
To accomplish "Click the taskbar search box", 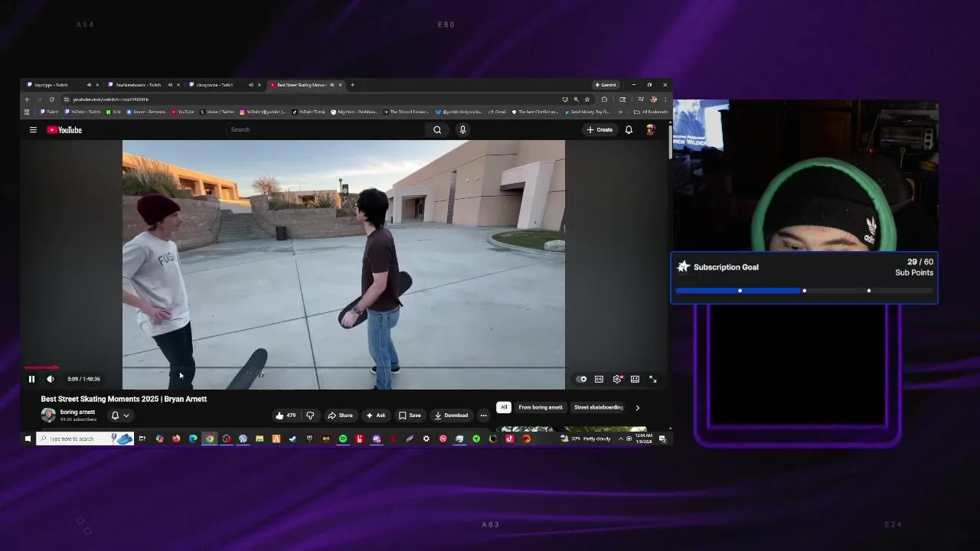I will 84,439.
